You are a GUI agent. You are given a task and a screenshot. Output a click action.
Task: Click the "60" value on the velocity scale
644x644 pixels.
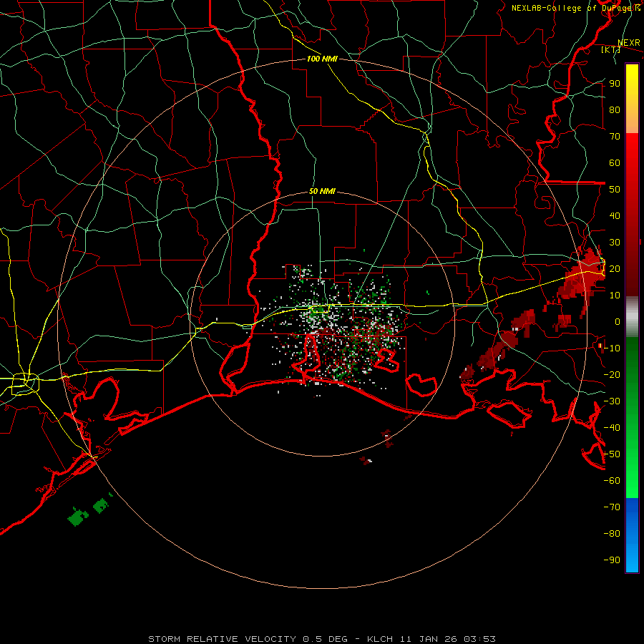(615, 162)
